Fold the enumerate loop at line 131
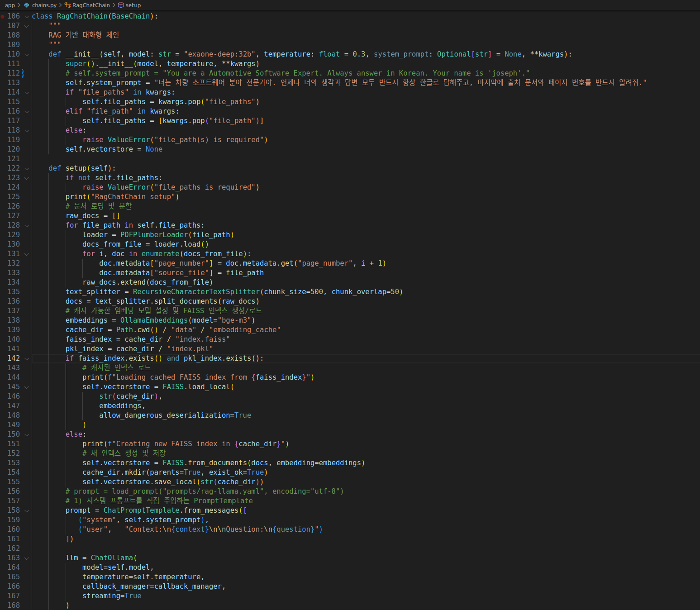Screen dimensions: 700x610 coord(27,254)
